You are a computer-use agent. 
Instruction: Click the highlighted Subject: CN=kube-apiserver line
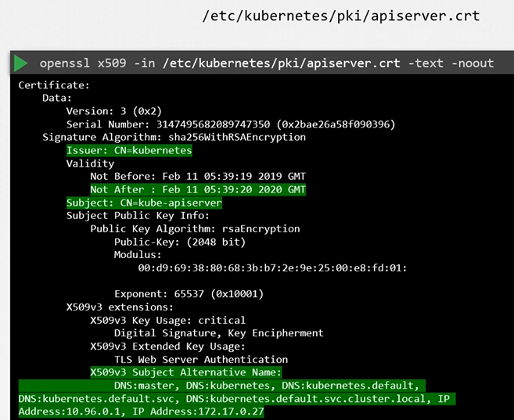click(144, 203)
